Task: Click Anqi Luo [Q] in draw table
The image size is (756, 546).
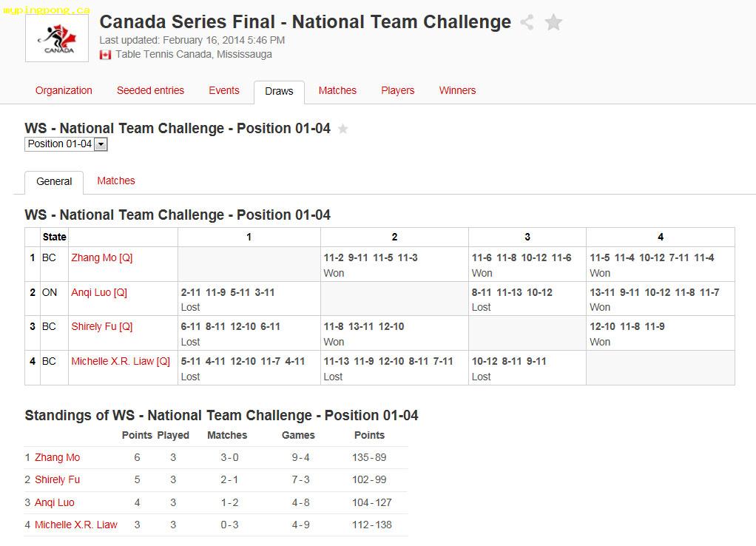Action: click(99, 292)
